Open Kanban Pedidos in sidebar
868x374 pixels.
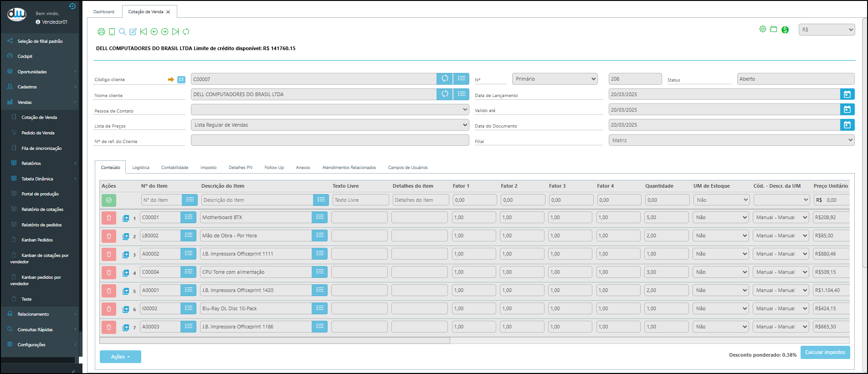tap(37, 240)
